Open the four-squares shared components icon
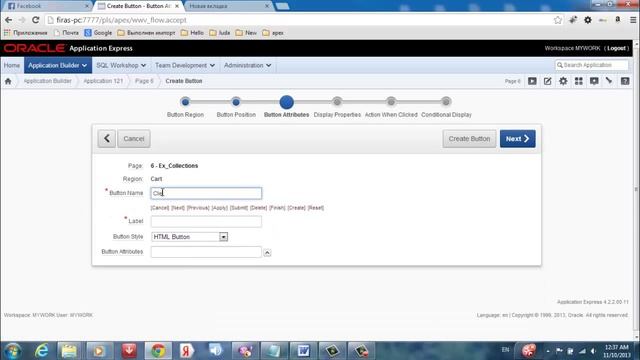The width and height of the screenshot is (640, 360). click(x=579, y=81)
